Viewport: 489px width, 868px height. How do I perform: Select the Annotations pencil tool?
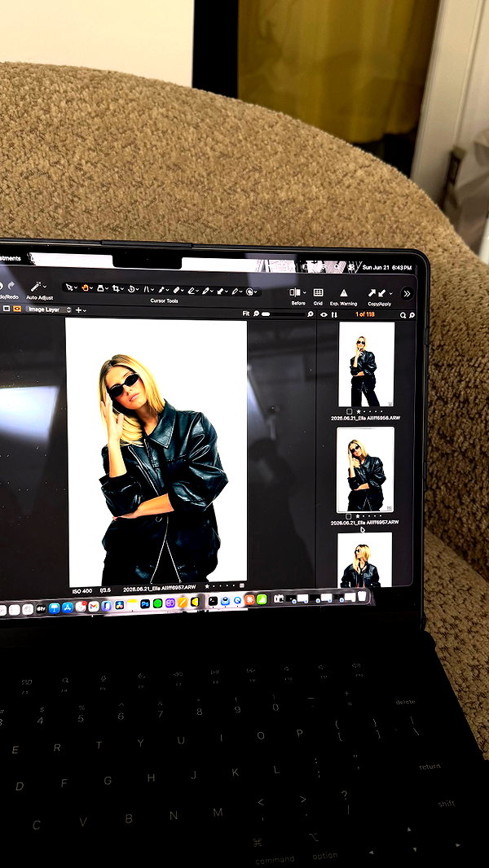236,291
